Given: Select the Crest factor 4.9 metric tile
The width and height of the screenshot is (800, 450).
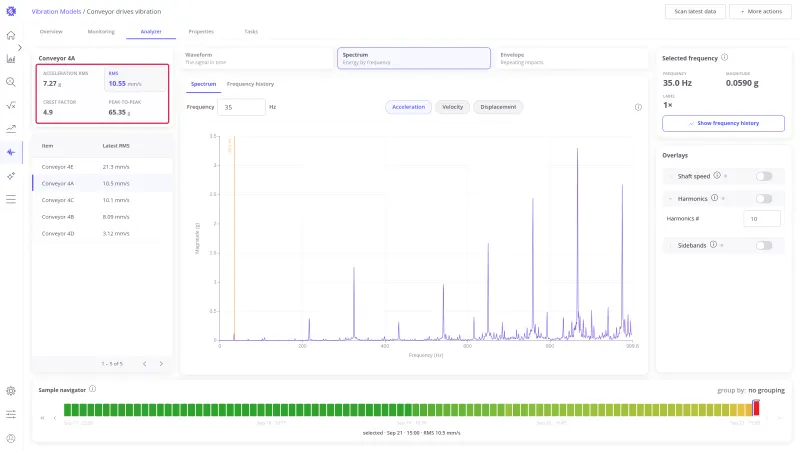Looking at the screenshot, I should 71,108.
